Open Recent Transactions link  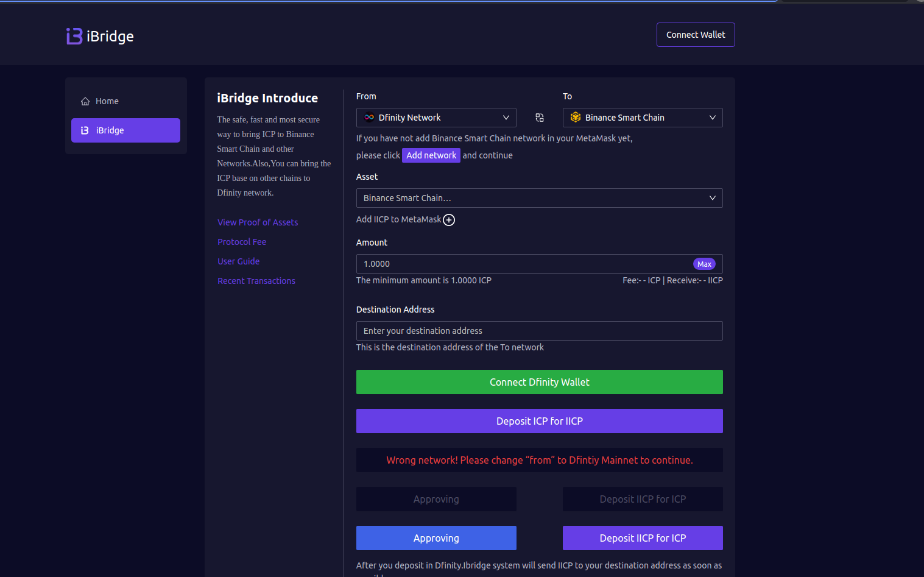256,281
